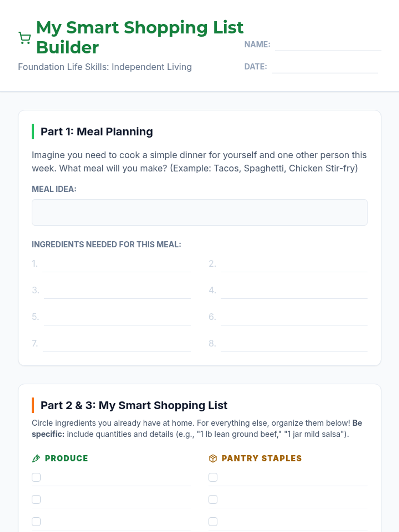Select ingredient line number 1

[116, 265]
